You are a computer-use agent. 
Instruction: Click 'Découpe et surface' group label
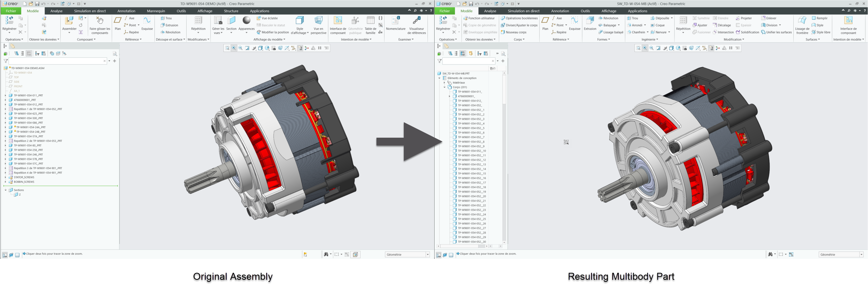tap(171, 40)
